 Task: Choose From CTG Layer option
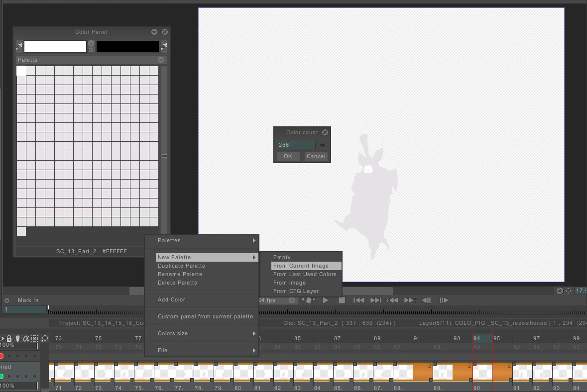[296, 291]
